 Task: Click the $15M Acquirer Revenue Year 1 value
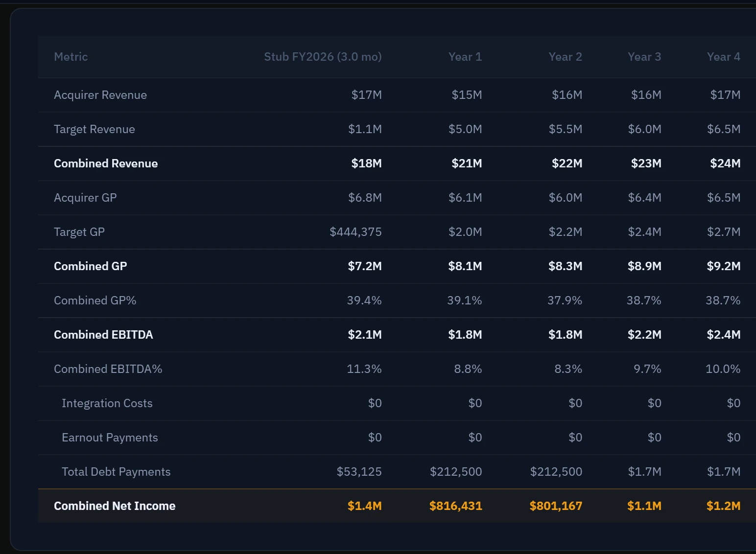coord(467,95)
